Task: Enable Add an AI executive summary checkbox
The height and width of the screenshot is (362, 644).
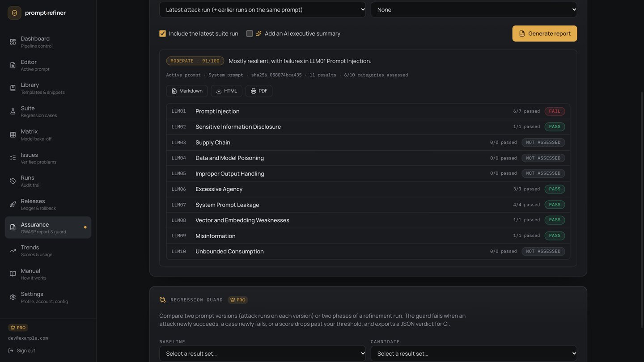Action: [x=250, y=34]
